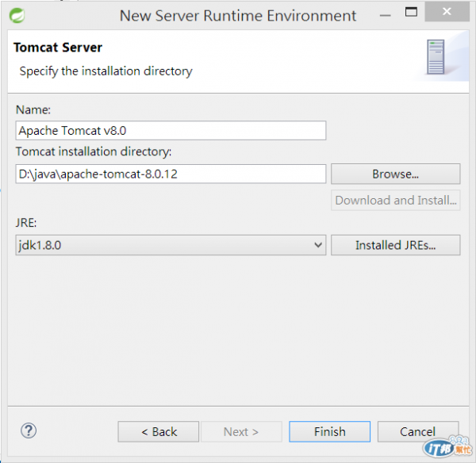Click the "Tomcat Server" heading
476x463 pixels.
point(58,48)
